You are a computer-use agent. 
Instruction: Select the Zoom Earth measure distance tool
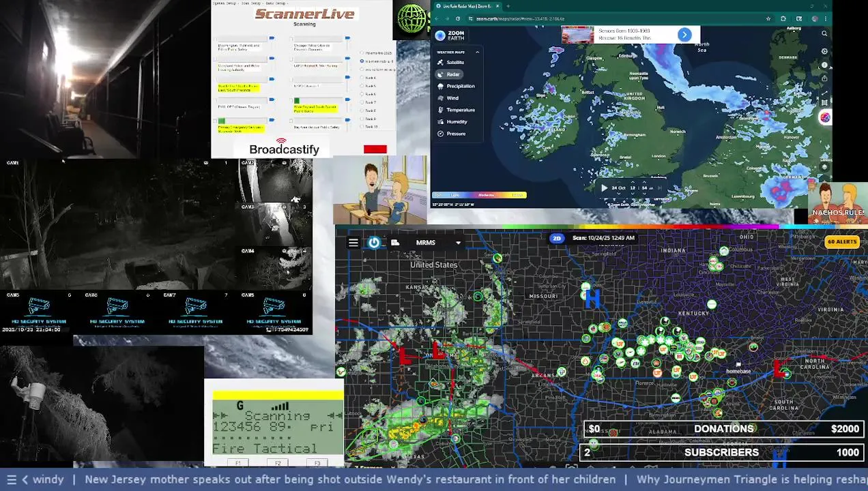824,93
